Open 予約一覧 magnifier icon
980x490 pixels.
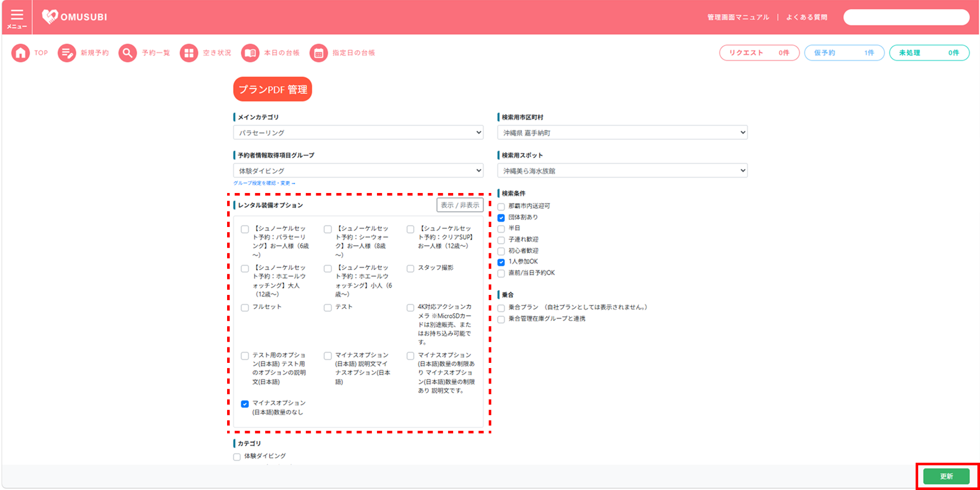pyautogui.click(x=128, y=53)
